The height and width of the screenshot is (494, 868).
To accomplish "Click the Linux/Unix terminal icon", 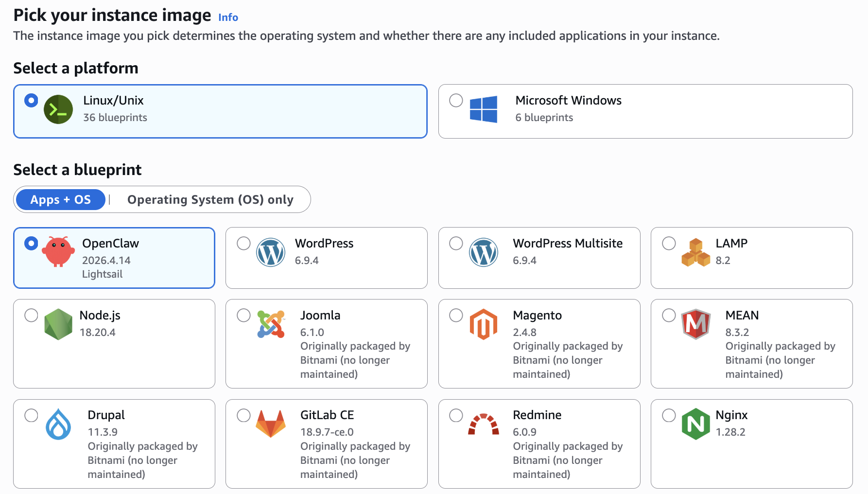I will [58, 109].
